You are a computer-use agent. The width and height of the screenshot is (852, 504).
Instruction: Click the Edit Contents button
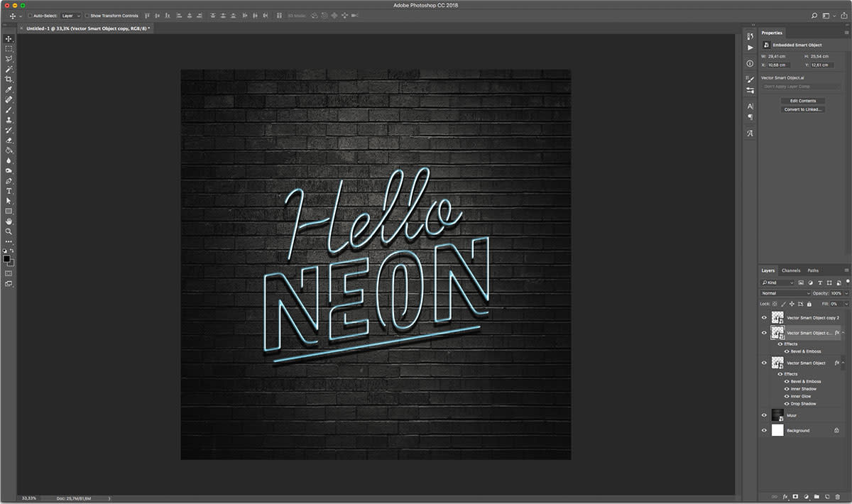tap(803, 101)
